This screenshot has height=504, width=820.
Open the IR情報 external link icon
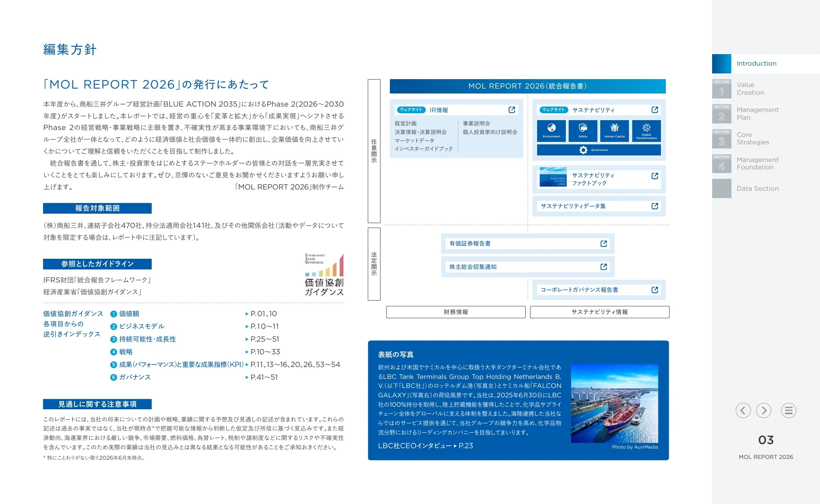pyautogui.click(x=512, y=110)
